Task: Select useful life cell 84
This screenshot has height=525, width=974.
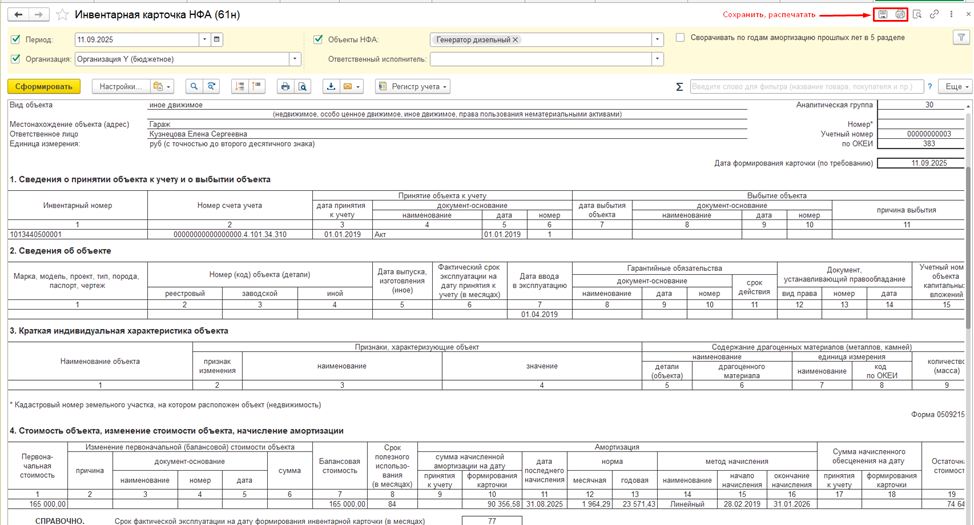Action: (392, 504)
